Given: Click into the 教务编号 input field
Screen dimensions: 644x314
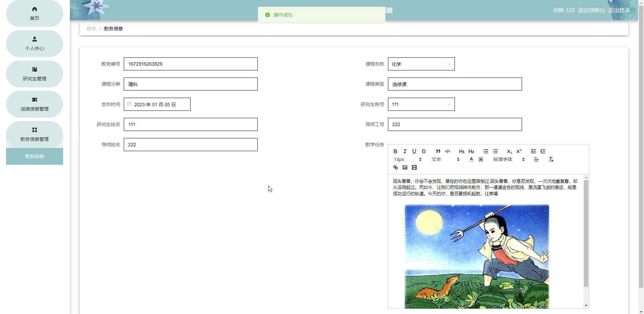Looking at the screenshot, I should (191, 64).
